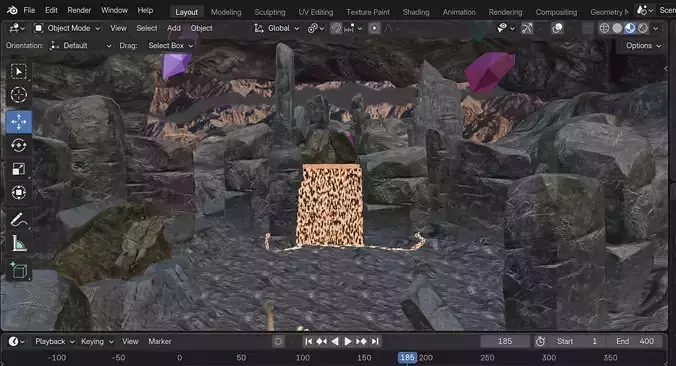
Task: Open the Edit menu
Action: pos(51,10)
